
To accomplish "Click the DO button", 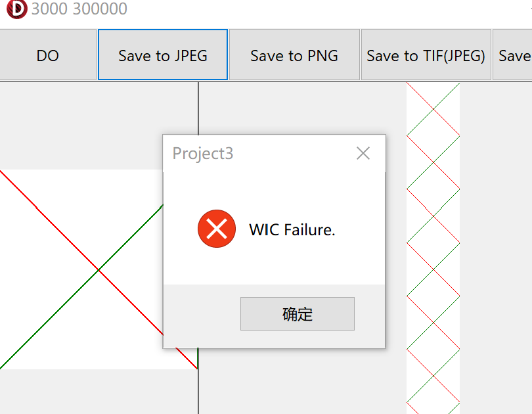I will (48, 55).
